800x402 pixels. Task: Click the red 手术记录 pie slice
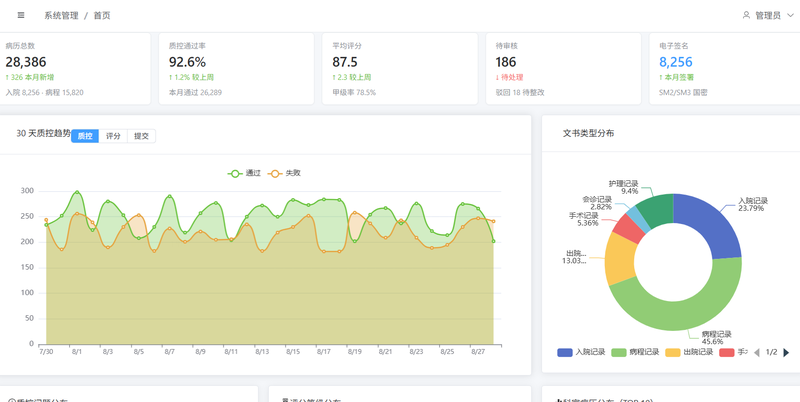point(629,229)
